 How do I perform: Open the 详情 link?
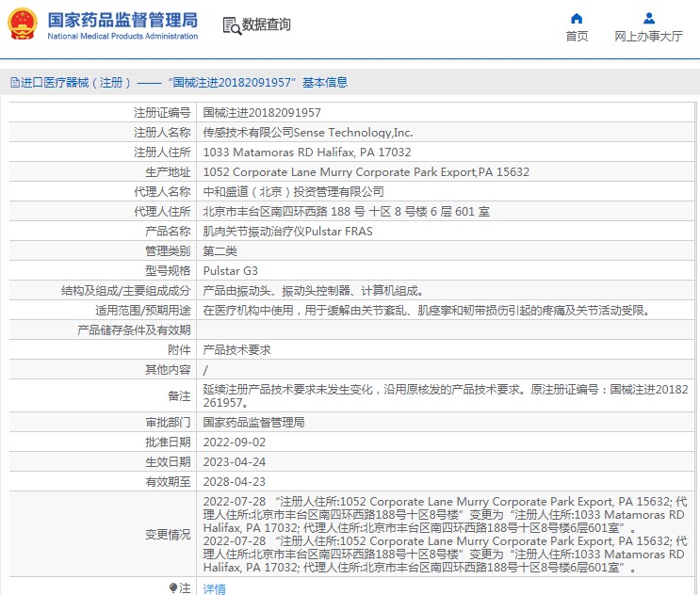pyautogui.click(x=214, y=588)
